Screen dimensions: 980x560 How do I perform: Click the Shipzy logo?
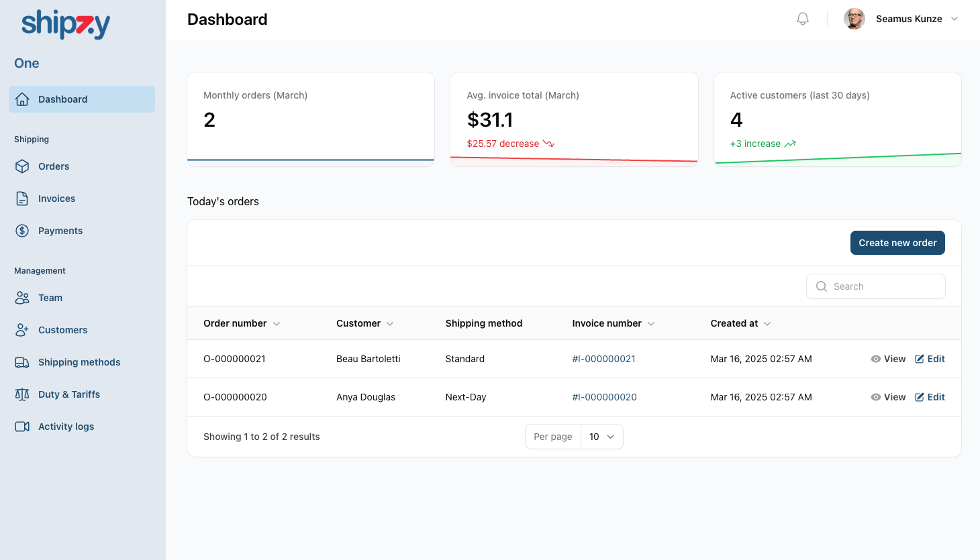pyautogui.click(x=66, y=25)
